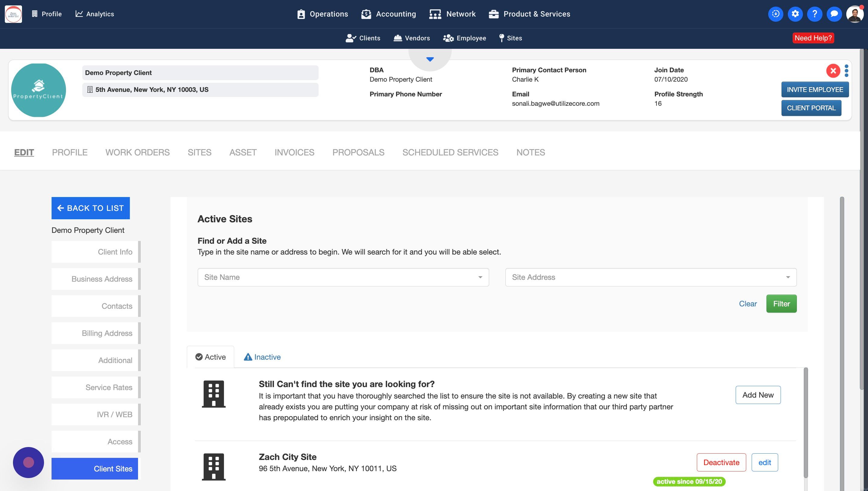Click the sites list vertical scrollbar

pyautogui.click(x=806, y=421)
